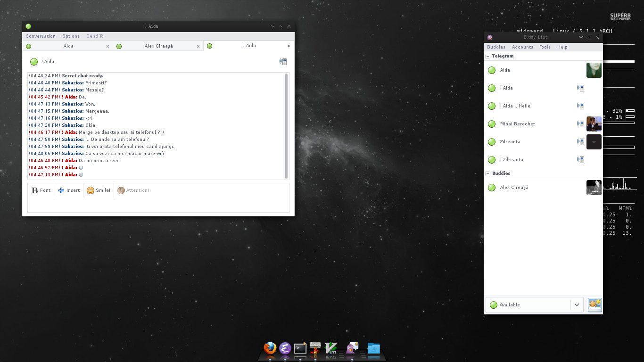
Task: Open the Accounts menu
Action: pyautogui.click(x=522, y=47)
